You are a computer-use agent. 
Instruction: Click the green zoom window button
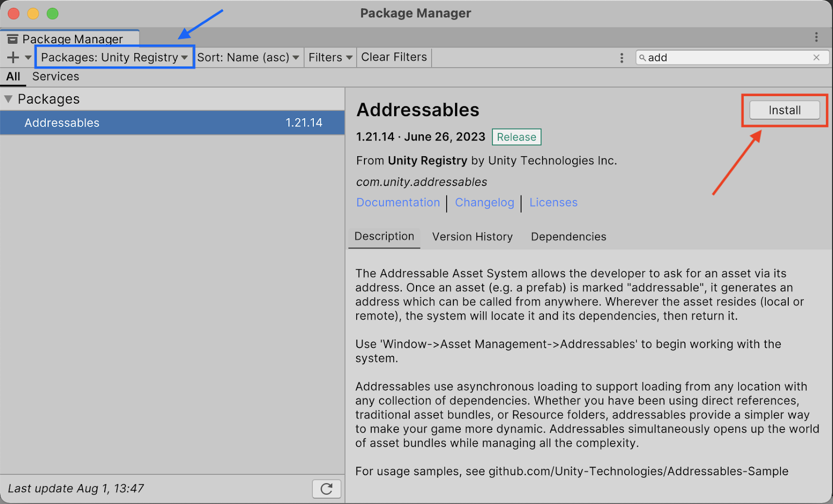(53, 14)
